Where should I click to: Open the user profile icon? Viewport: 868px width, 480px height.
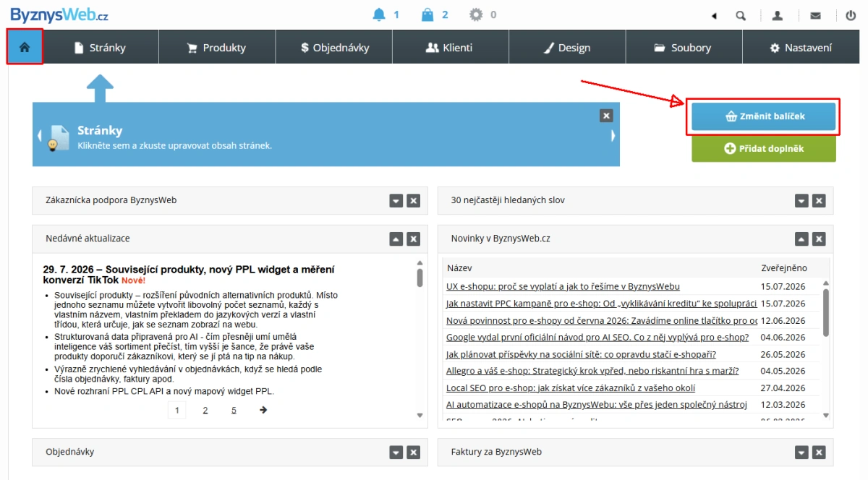(778, 15)
